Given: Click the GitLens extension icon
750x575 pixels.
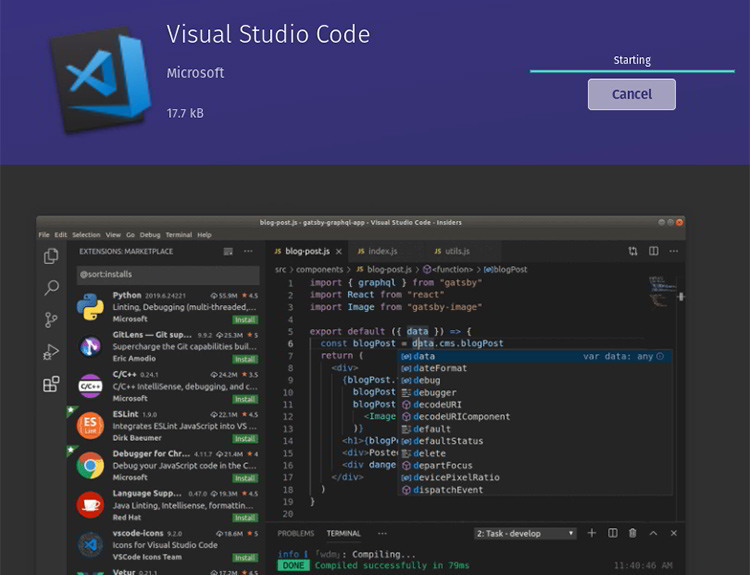Looking at the screenshot, I should [x=90, y=346].
